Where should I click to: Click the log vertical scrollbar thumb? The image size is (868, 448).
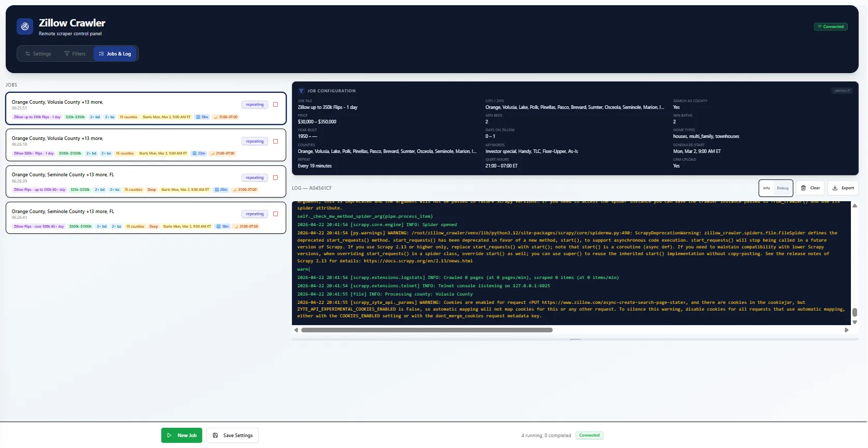coord(855,312)
